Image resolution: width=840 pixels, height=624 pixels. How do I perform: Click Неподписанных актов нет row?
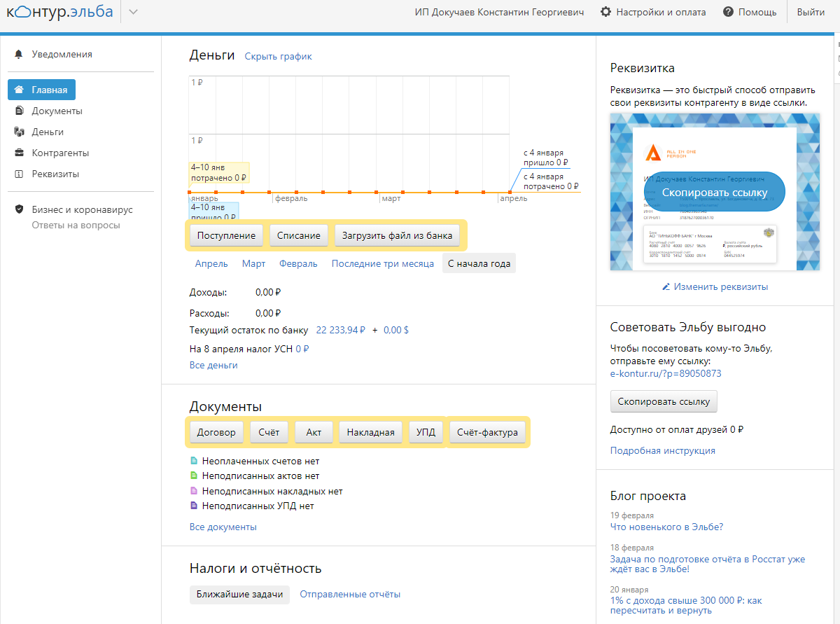click(x=255, y=476)
